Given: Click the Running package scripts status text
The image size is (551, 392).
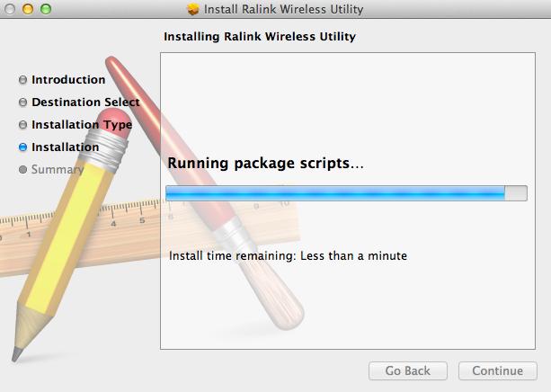Looking at the screenshot, I should (266, 164).
